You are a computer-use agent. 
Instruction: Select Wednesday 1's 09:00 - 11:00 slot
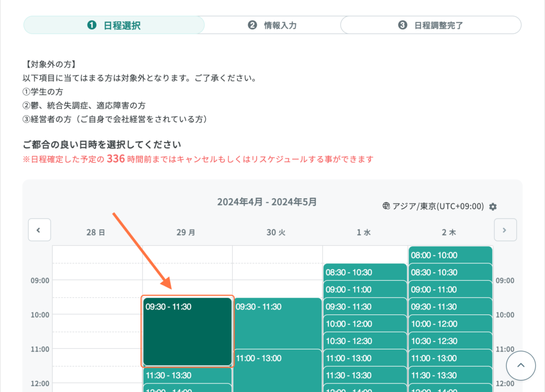point(365,289)
